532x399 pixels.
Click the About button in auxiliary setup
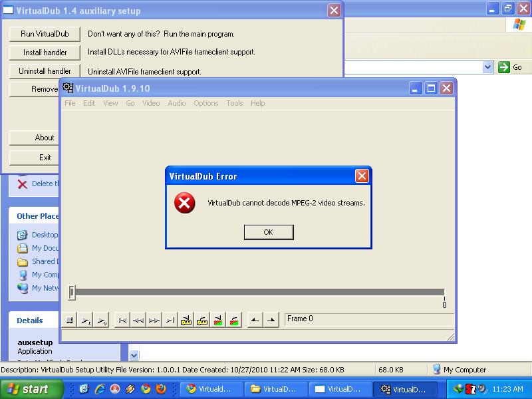click(35, 138)
